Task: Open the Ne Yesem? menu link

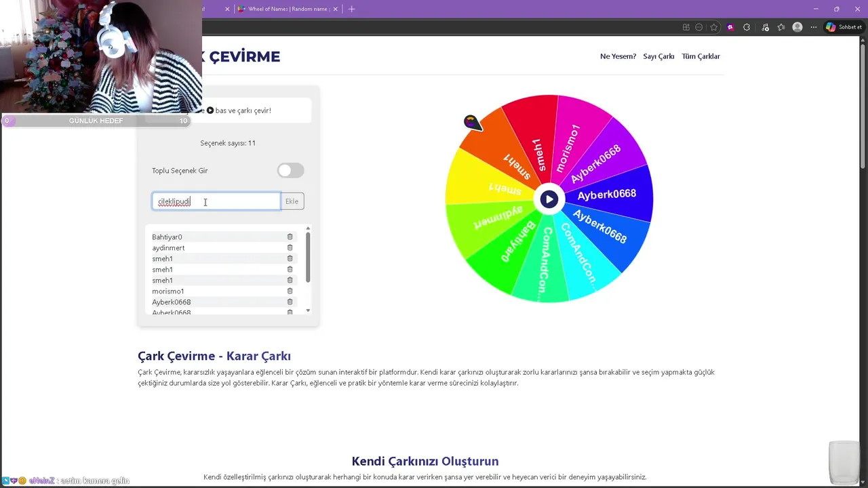Action: [x=618, y=56]
